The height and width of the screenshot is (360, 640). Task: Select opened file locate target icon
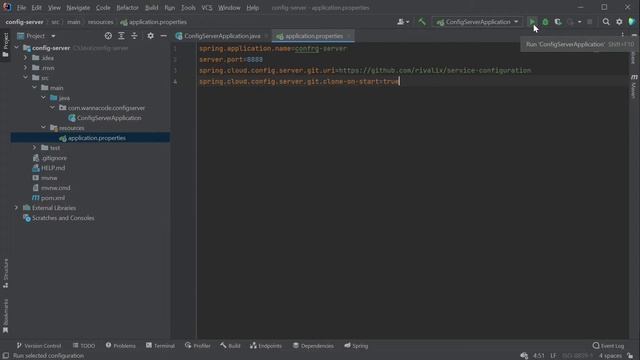pyautogui.click(x=108, y=36)
